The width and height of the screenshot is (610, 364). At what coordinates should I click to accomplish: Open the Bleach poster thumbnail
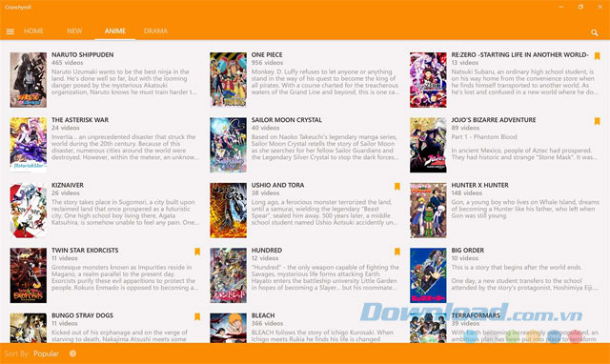229,328
